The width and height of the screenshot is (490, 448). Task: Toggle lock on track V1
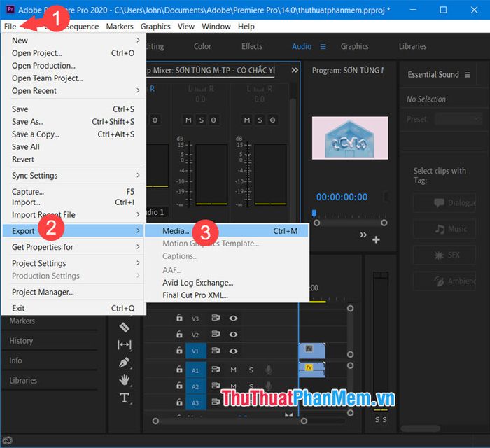point(179,351)
